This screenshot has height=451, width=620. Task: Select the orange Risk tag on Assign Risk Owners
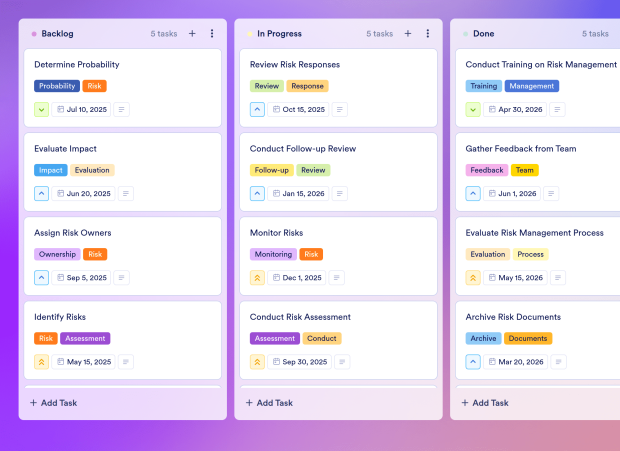click(95, 254)
